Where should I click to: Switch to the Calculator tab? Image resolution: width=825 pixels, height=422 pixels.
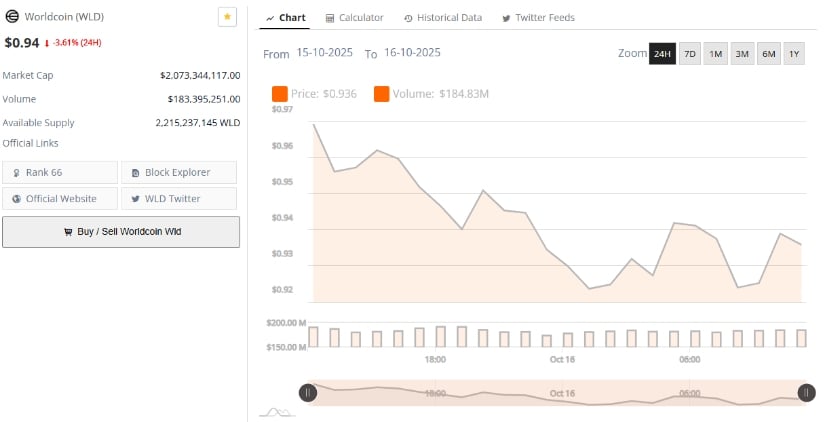click(x=355, y=18)
